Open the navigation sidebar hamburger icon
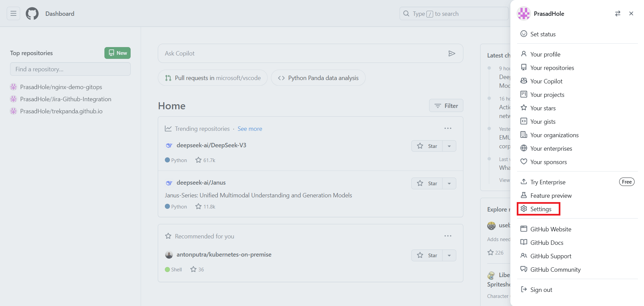Screen dimensions: 644x306 click(13, 13)
